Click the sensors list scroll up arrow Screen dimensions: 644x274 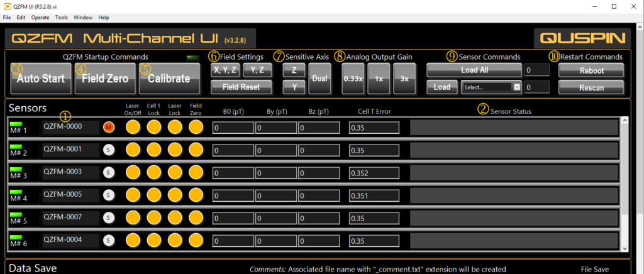[x=625, y=120]
